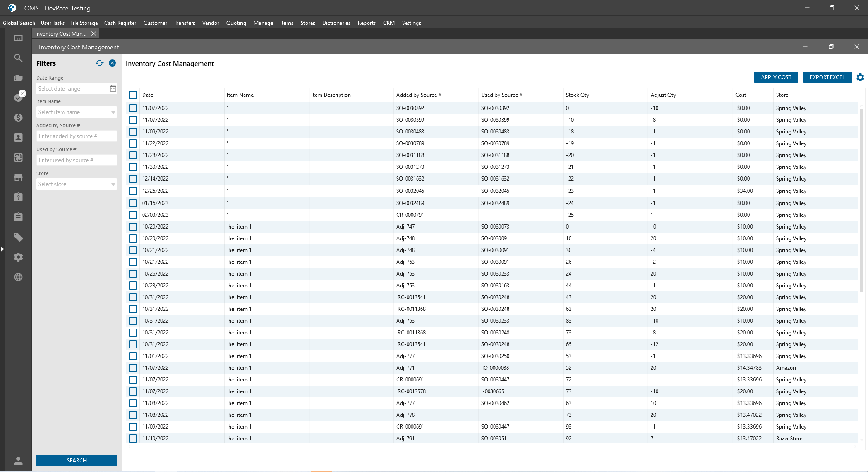Screen dimensions: 868x472
Task: Open the storefront icon in the sidebar
Action: (x=18, y=177)
